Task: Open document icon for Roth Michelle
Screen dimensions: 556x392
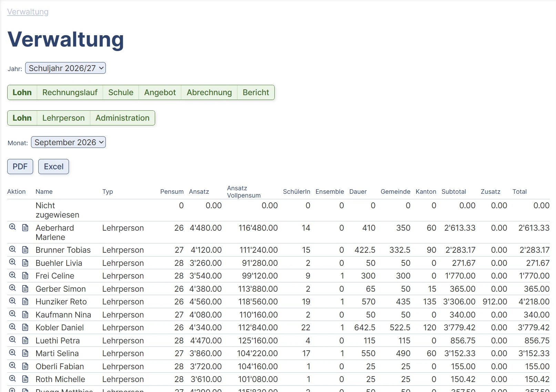Action: click(x=25, y=379)
